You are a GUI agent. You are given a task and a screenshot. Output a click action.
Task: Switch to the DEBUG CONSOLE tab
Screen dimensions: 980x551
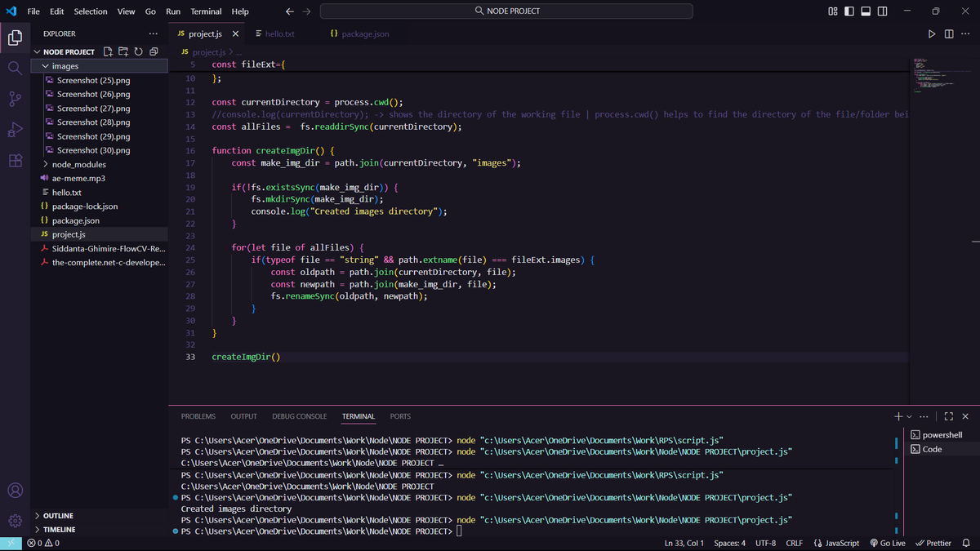pyautogui.click(x=300, y=416)
